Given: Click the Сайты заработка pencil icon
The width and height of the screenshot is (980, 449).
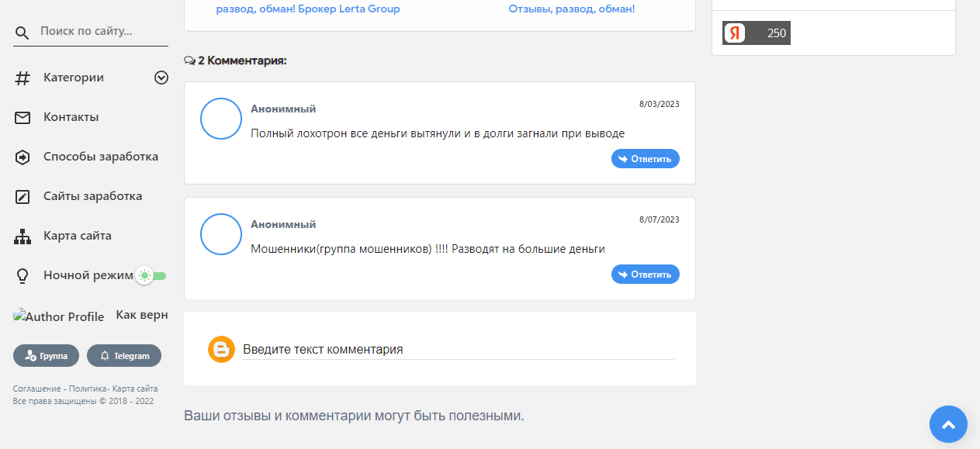Looking at the screenshot, I should pyautogui.click(x=21, y=196).
